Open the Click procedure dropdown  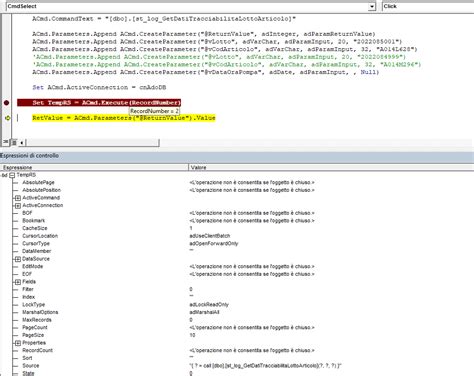[428, 6]
